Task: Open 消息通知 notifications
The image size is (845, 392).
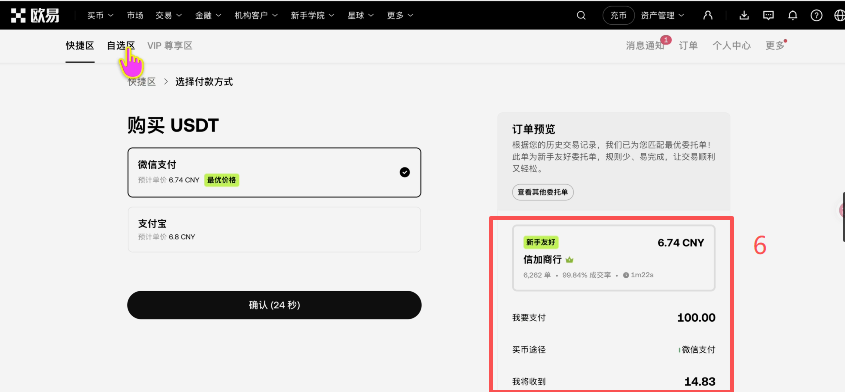Action: [x=645, y=46]
